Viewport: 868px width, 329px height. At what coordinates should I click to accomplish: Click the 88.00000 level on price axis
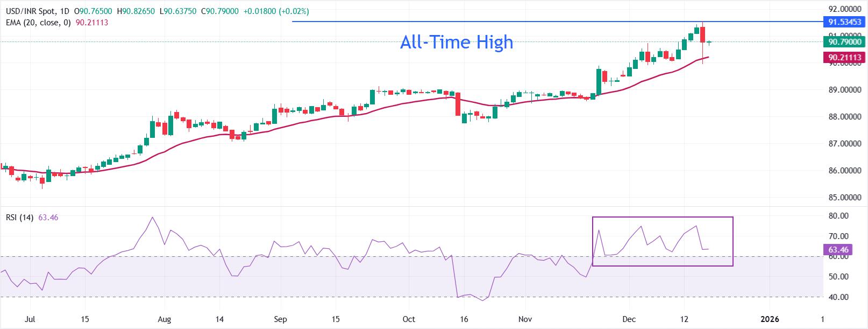[x=842, y=117]
